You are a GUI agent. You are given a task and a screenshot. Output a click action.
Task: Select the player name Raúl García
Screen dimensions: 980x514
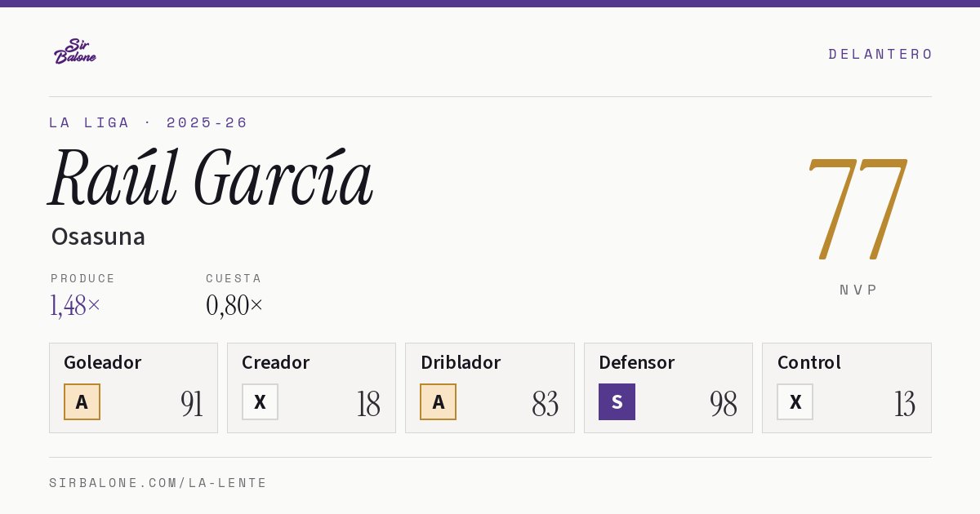(x=212, y=177)
